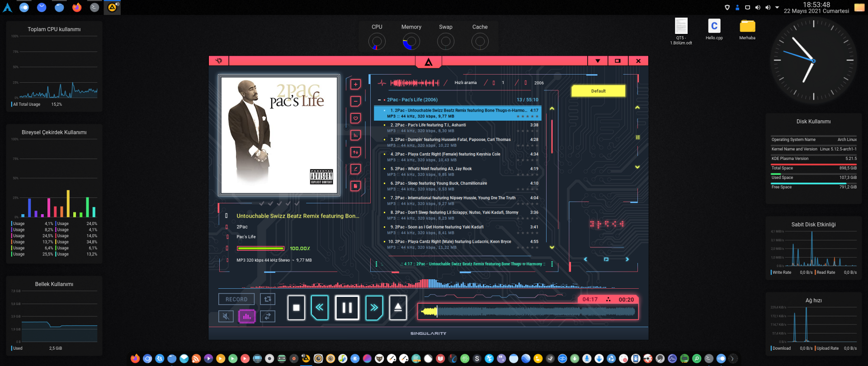Toggle the equalizer visualization button
This screenshot has height=366, width=868.
pos(247,316)
